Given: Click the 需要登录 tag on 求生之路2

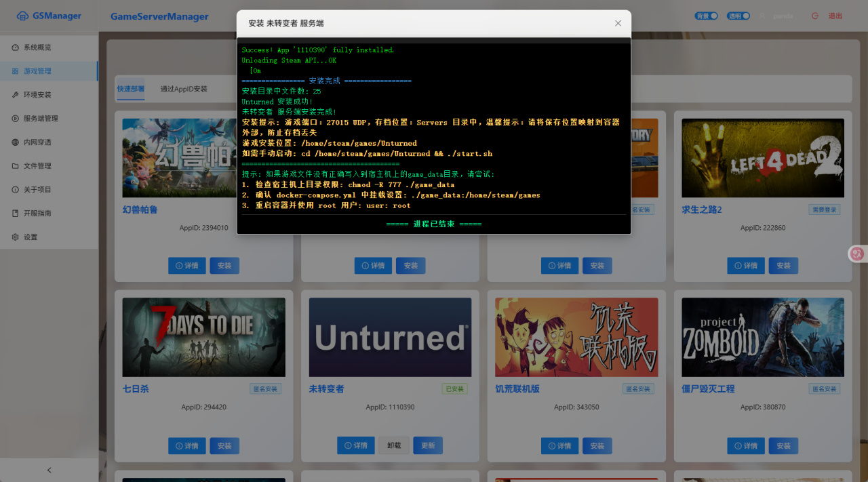Looking at the screenshot, I should [824, 210].
